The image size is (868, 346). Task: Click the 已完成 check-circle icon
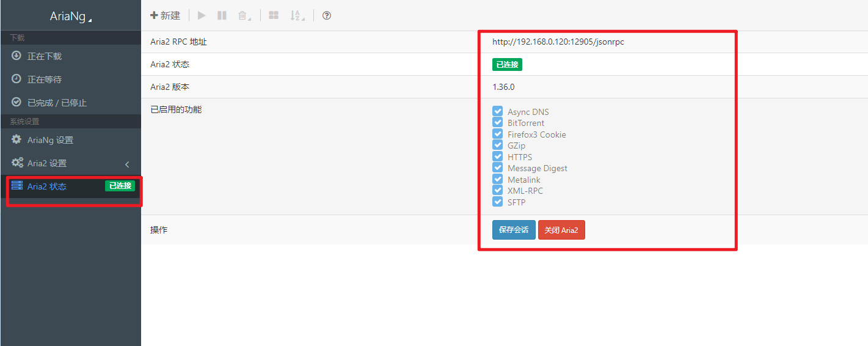pyautogui.click(x=16, y=102)
